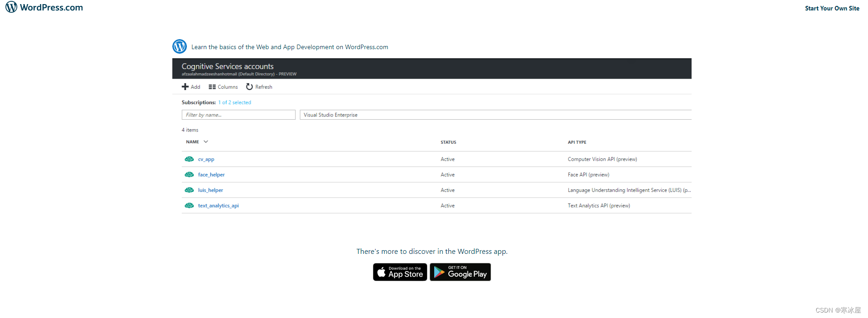Open the cv_app account link
The width and height of the screenshot is (868, 318).
click(206, 159)
